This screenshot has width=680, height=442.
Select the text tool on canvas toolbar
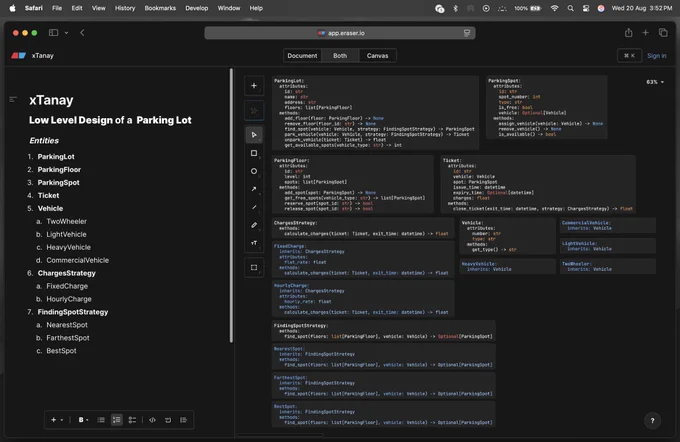[254, 243]
